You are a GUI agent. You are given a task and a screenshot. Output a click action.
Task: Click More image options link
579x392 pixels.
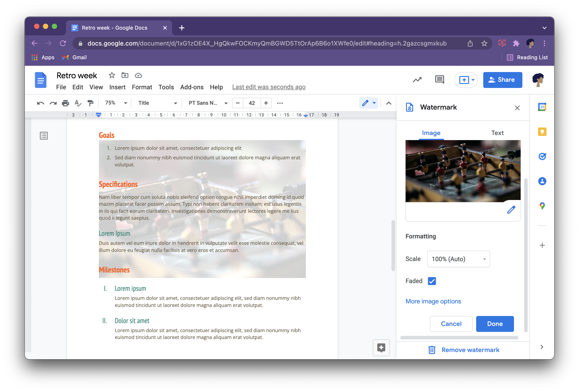tap(433, 301)
